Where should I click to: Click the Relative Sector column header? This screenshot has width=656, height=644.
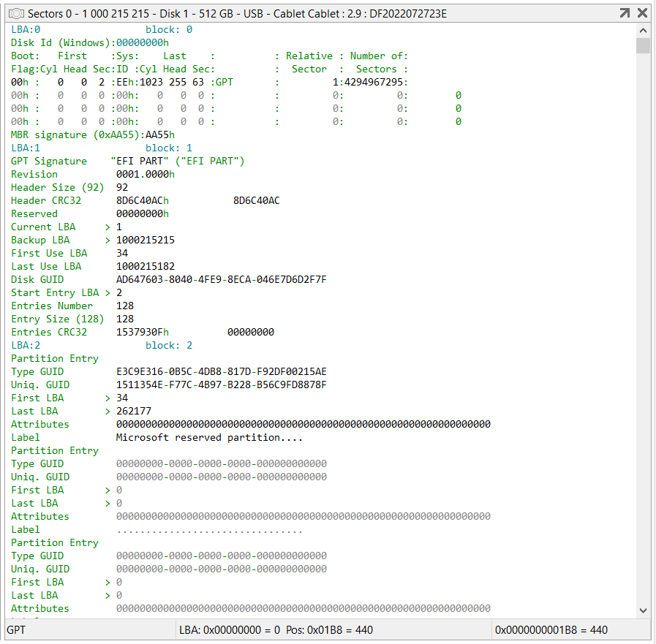pos(309,63)
